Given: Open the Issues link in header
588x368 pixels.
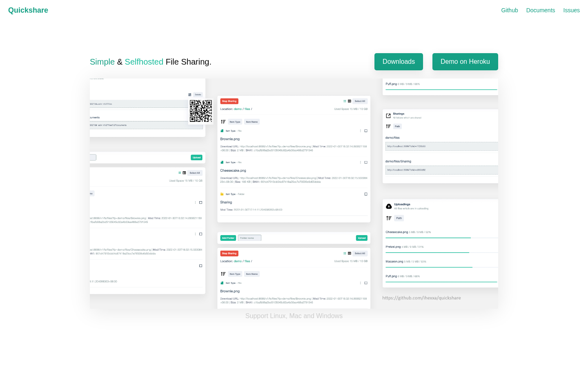Looking at the screenshot, I should (x=571, y=10).
